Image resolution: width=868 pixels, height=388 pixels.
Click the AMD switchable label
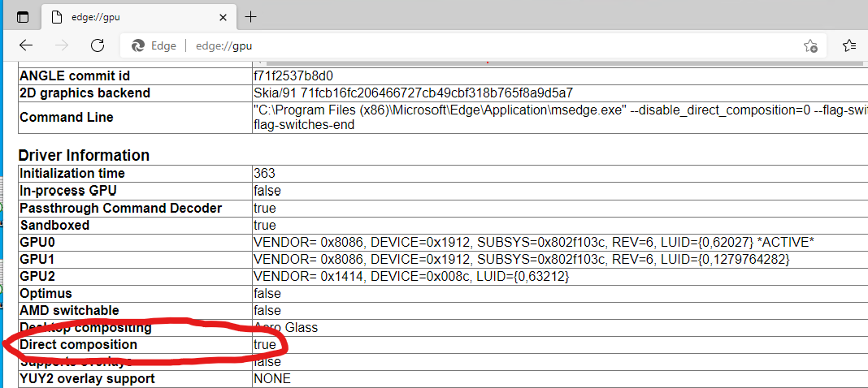point(69,310)
